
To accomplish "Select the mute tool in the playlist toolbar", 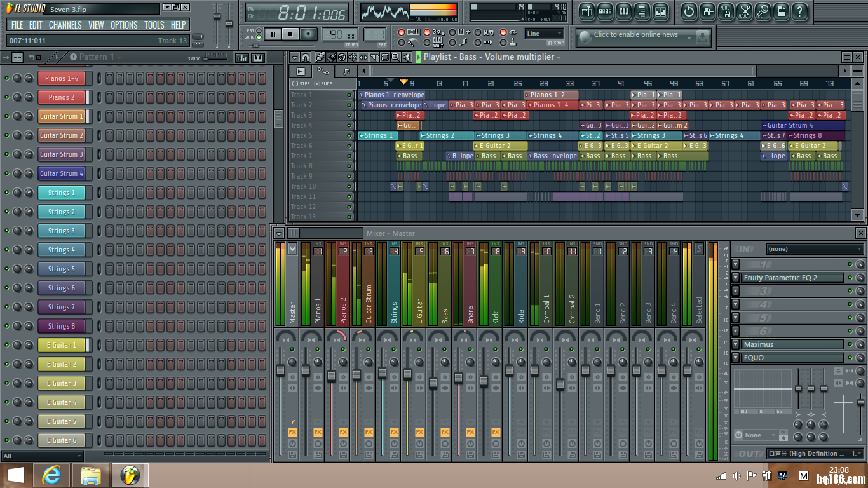I will (x=353, y=57).
